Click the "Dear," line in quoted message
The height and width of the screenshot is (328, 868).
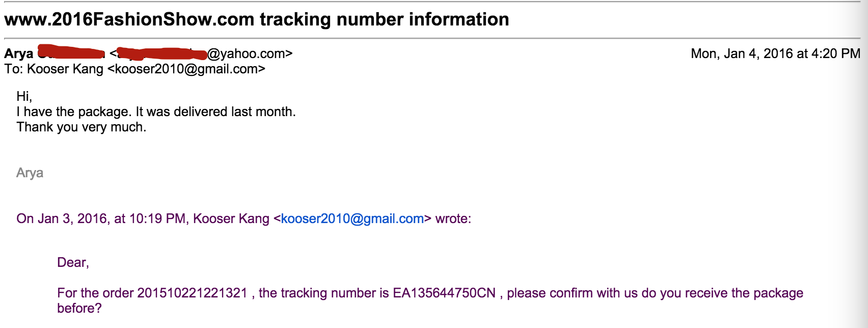pyautogui.click(x=73, y=262)
